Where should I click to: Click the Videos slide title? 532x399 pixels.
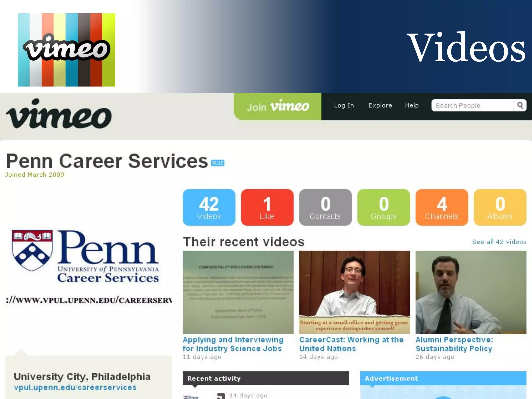(x=467, y=47)
